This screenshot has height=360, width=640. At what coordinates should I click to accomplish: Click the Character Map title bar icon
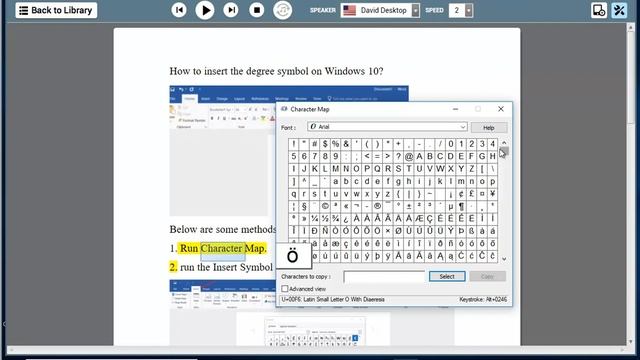[x=284, y=109]
